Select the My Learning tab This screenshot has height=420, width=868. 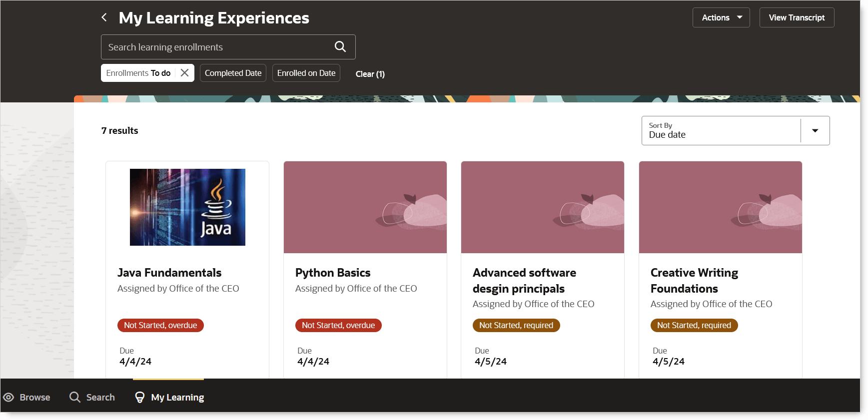[x=169, y=398]
